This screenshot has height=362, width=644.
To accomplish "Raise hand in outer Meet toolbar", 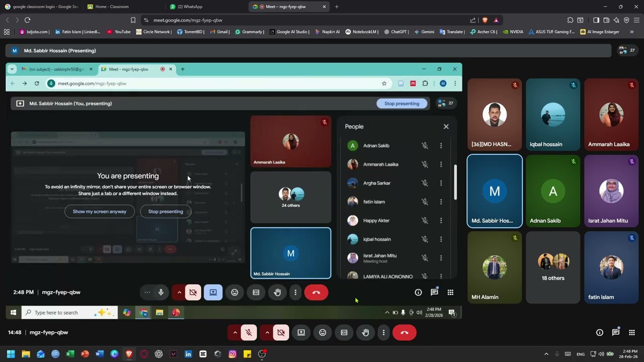I will [366, 332].
